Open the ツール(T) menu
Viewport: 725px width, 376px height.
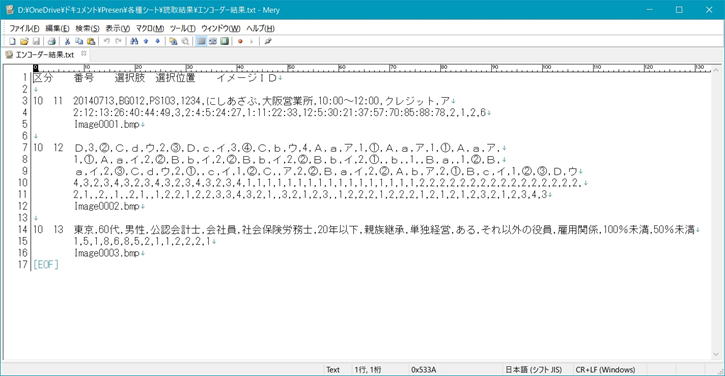[183, 28]
